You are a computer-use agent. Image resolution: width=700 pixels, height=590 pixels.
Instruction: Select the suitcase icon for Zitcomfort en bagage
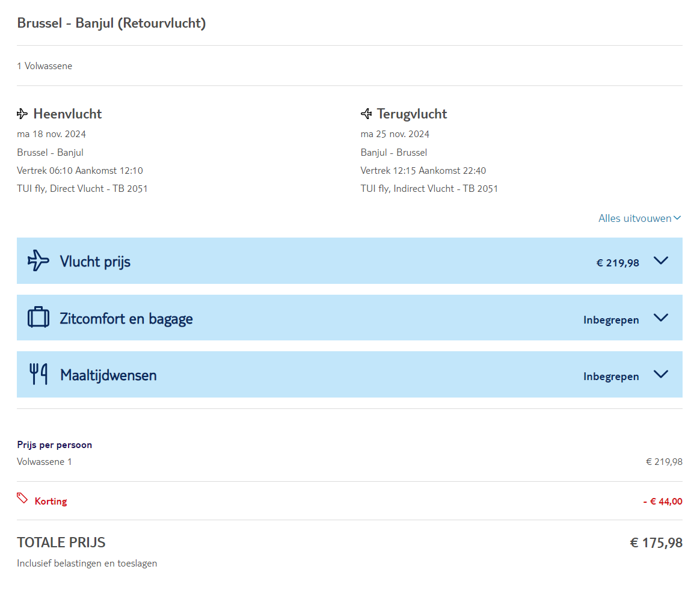38,318
